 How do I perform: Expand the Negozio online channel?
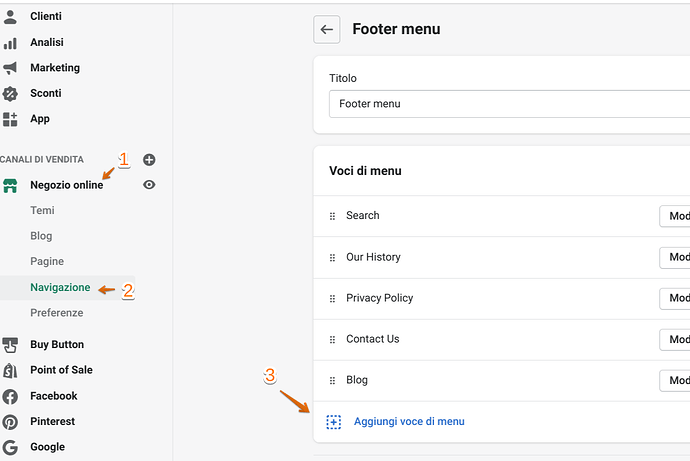point(66,185)
